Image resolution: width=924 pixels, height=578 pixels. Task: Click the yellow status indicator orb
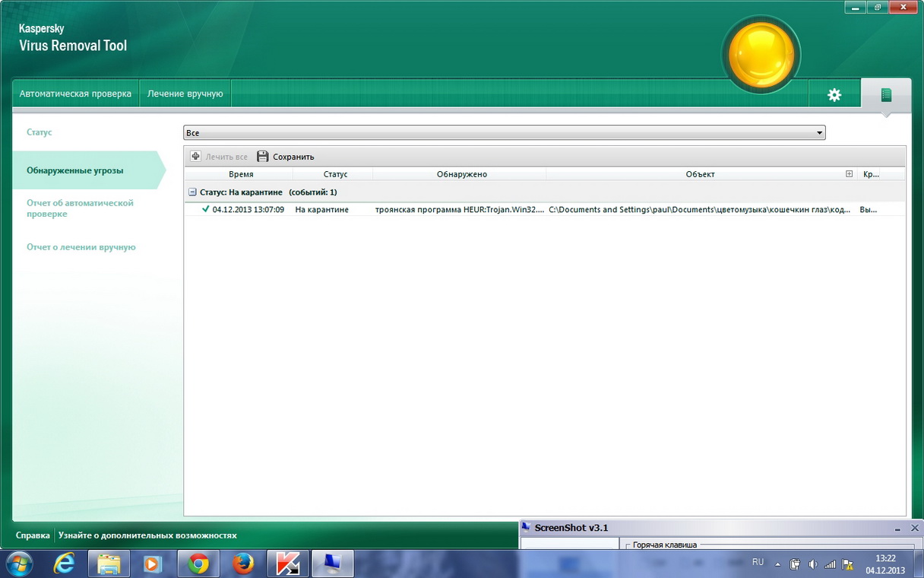tap(761, 54)
